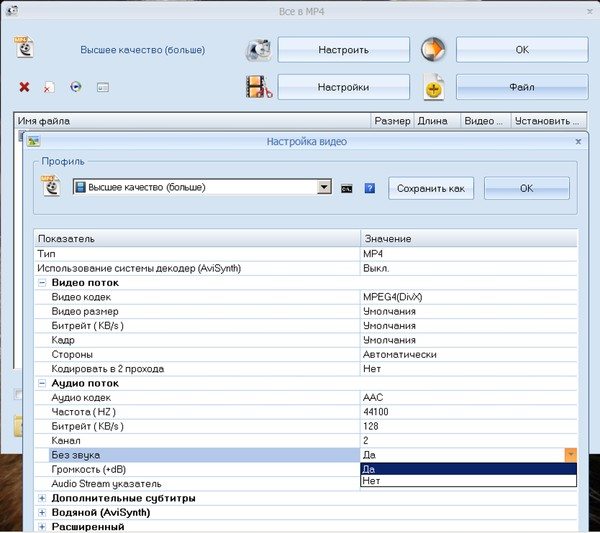Click the film strip scissors icon
600x533 pixels.
pos(259,87)
